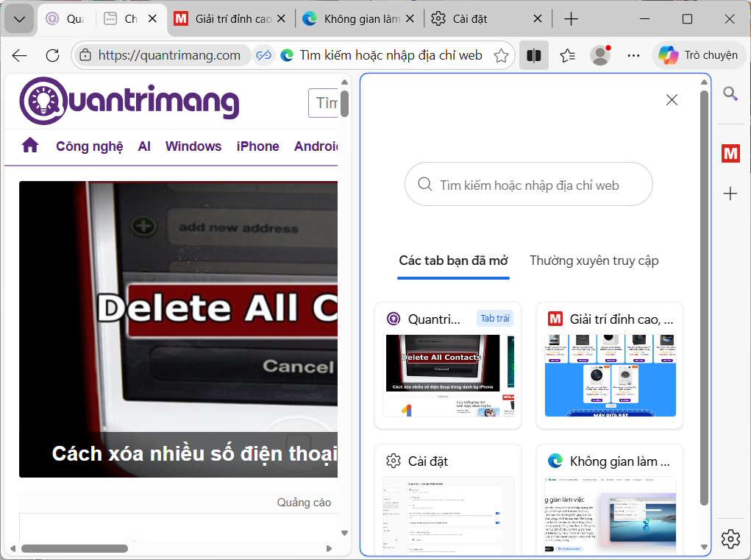Viewport: 751px width, 560px height.
Task: Click the new tab search box
Action: tap(529, 185)
